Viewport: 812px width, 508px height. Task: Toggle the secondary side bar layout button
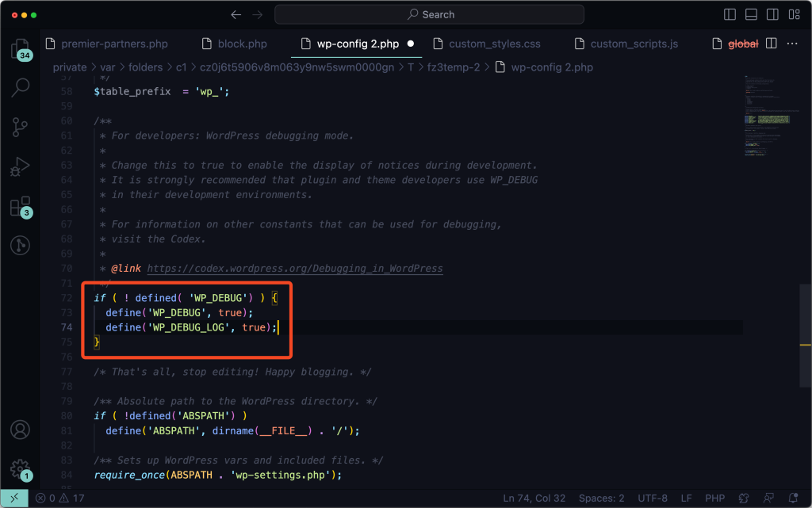point(771,14)
